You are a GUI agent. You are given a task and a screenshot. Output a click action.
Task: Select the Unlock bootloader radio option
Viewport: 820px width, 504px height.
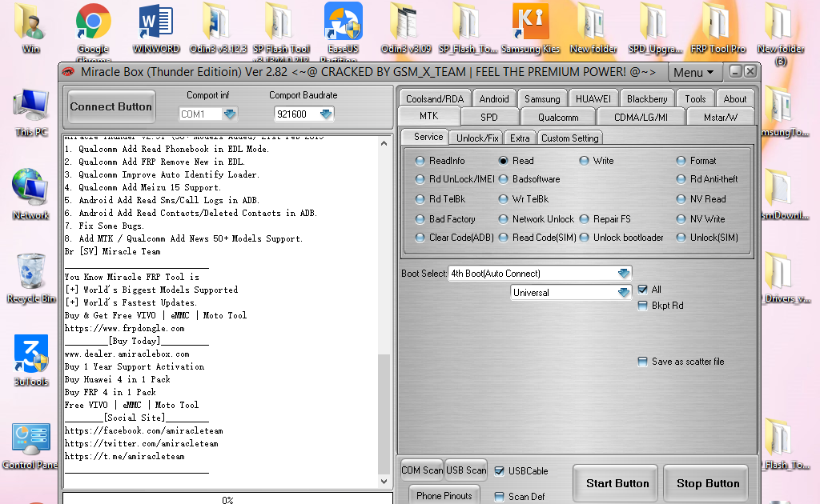click(584, 238)
